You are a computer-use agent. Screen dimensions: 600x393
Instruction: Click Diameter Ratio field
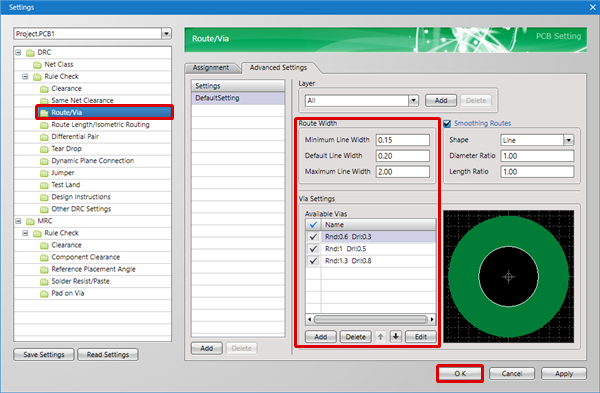coord(537,156)
